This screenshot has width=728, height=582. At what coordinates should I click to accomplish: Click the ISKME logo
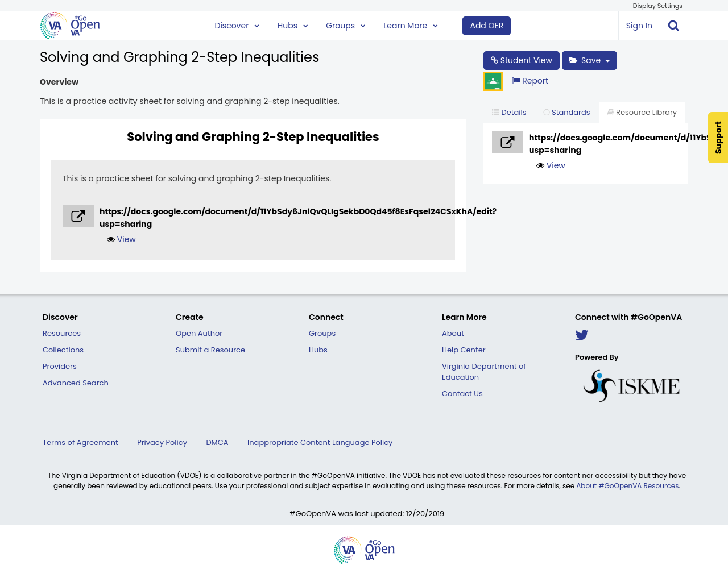631,386
